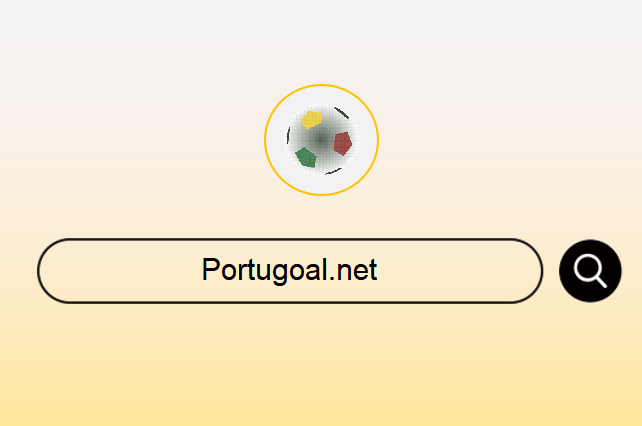Select the red pentagon on the ball
This screenshot has width=642, height=426.
coord(343,143)
